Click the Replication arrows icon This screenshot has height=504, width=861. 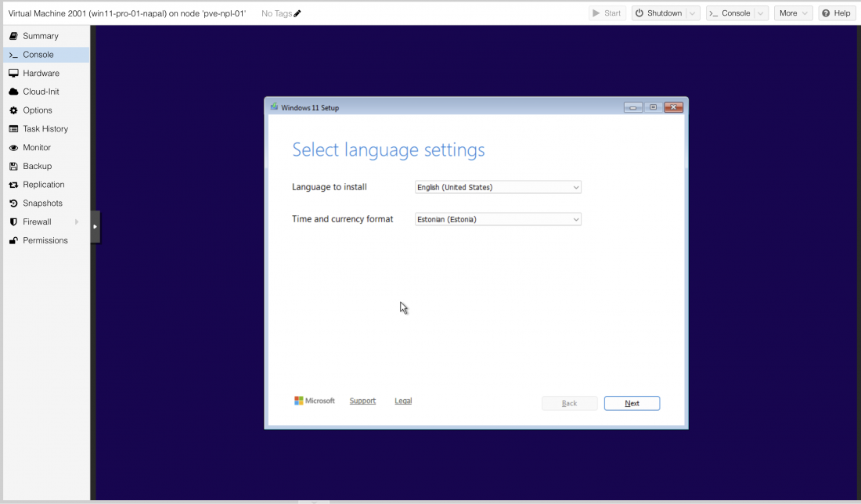pos(14,185)
